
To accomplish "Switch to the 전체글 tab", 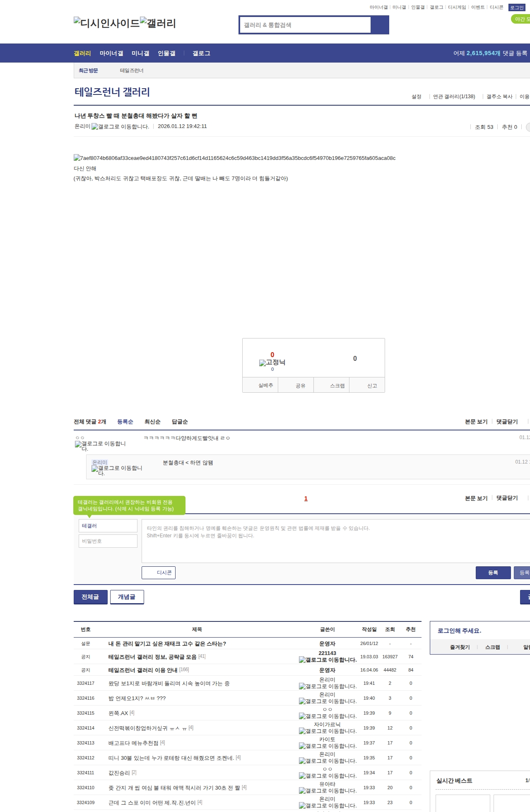I will point(91,597).
